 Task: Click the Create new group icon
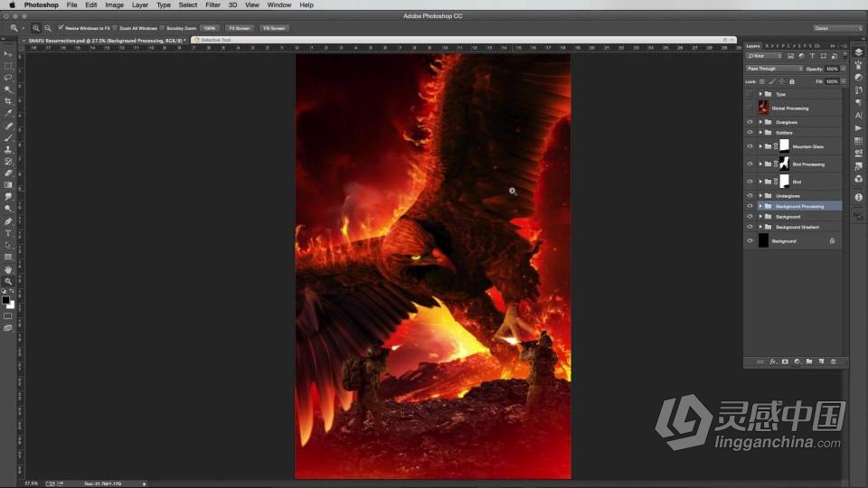(809, 361)
